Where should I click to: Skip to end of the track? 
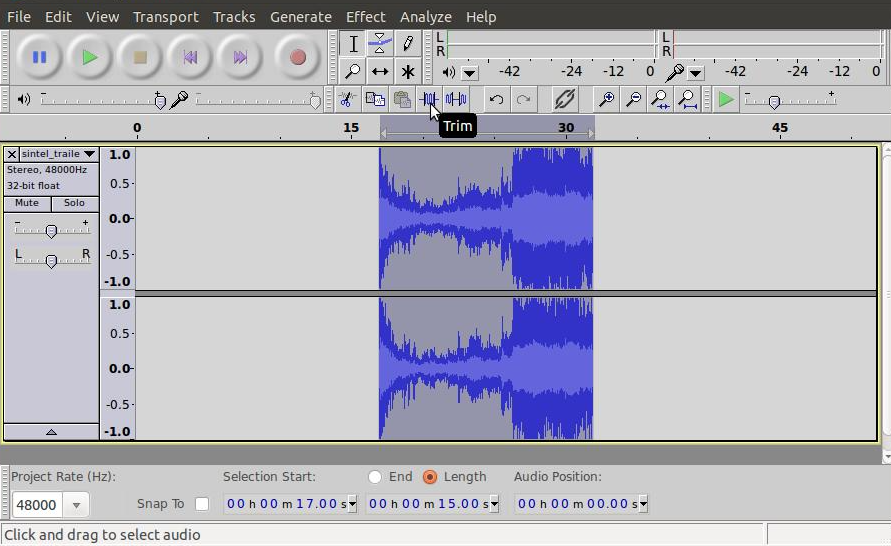[x=240, y=57]
